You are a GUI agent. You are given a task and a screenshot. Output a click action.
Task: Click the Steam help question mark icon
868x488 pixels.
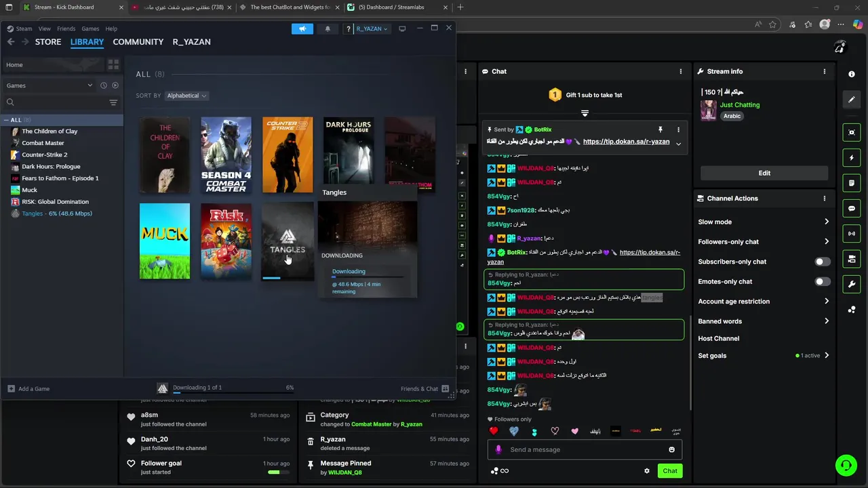tap(348, 28)
